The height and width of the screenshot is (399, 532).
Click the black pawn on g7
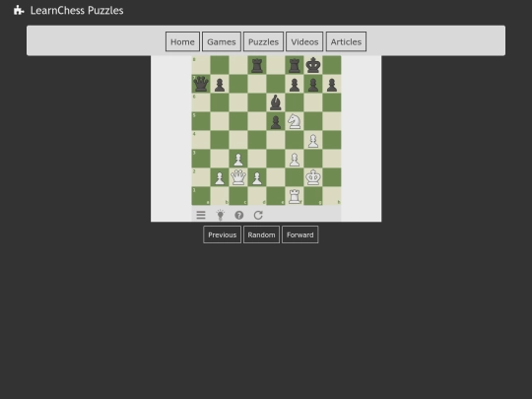[x=313, y=84]
